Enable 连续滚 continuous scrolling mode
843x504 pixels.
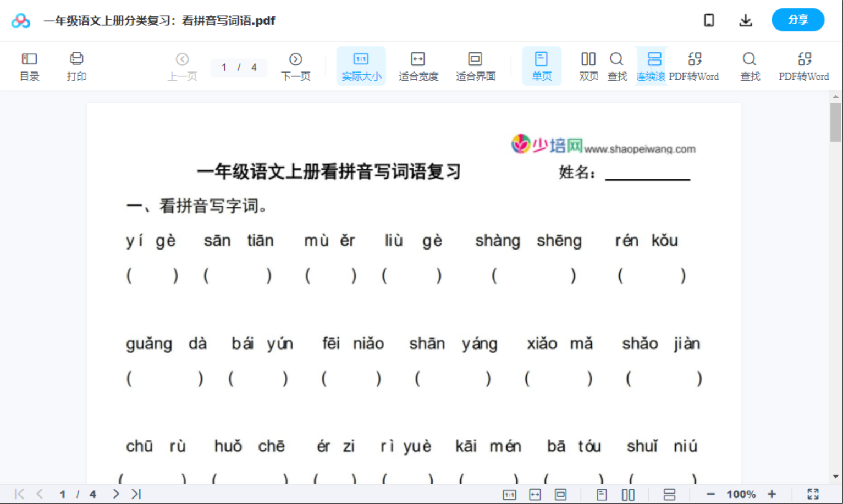pos(652,65)
